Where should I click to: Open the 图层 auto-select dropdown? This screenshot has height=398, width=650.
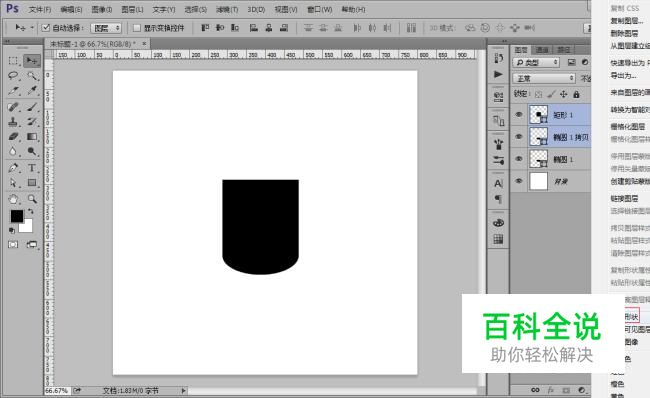(x=106, y=28)
